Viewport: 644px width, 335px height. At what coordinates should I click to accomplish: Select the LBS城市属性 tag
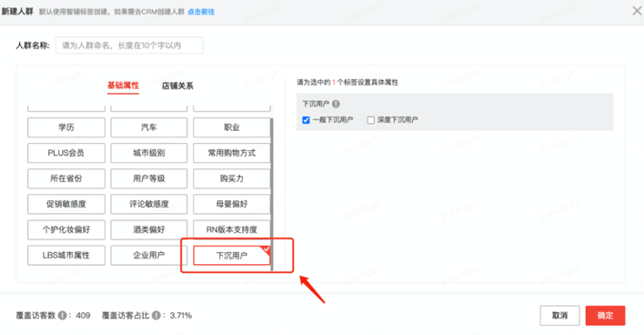click(x=66, y=255)
